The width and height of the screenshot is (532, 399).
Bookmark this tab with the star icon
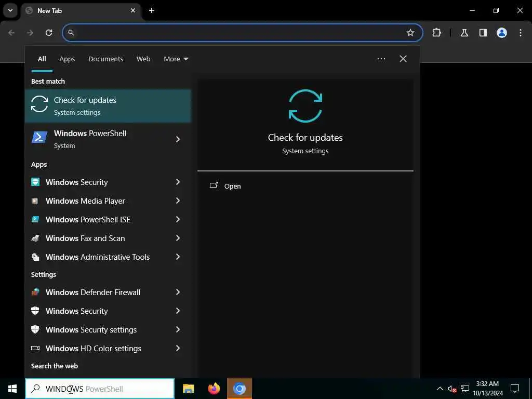[x=410, y=33]
